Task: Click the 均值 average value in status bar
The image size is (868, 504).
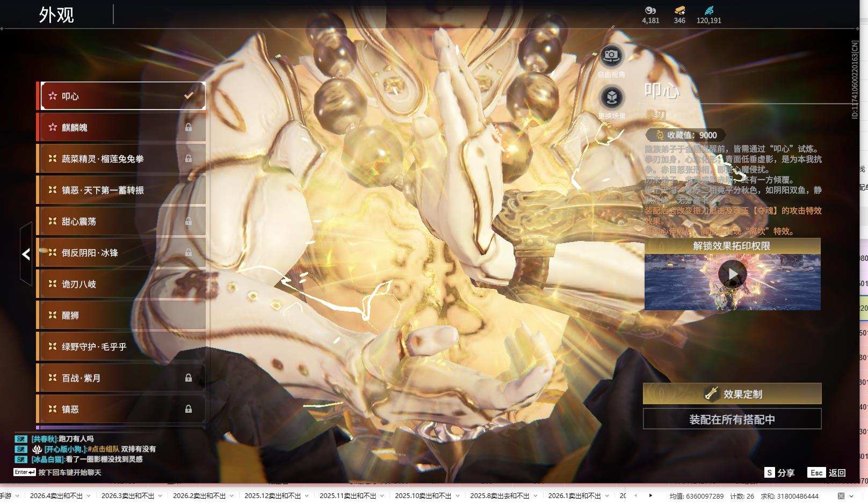Action: [x=697, y=496]
